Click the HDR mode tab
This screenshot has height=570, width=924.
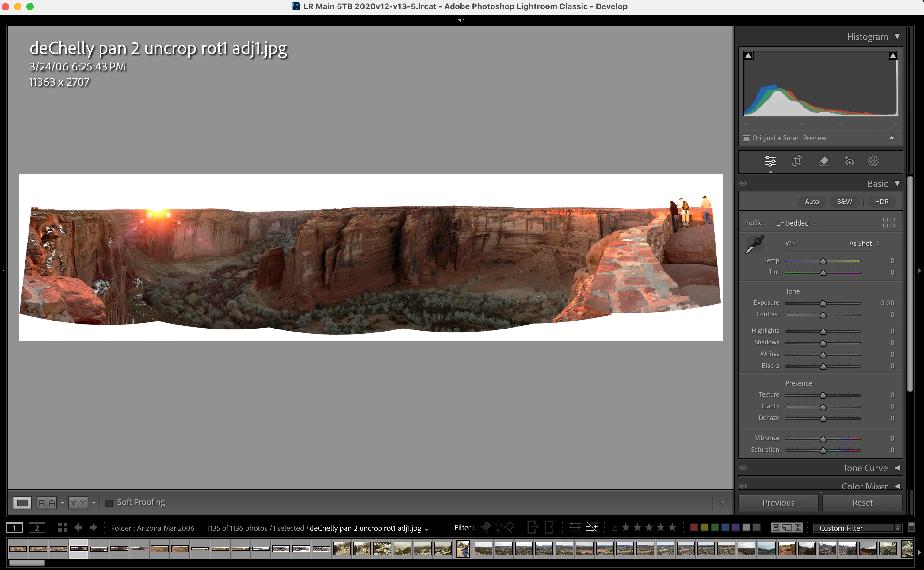coord(881,202)
